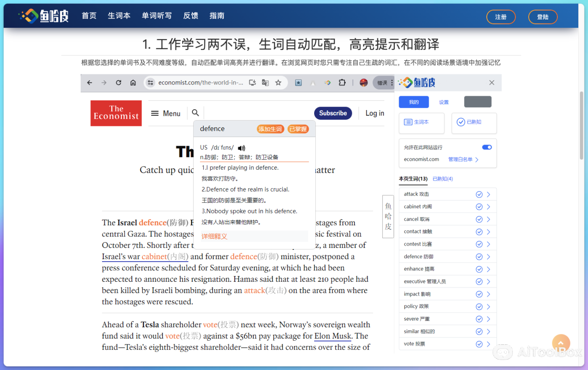Check the known circle for cabinet
This screenshot has height=370, width=588.
[479, 207]
